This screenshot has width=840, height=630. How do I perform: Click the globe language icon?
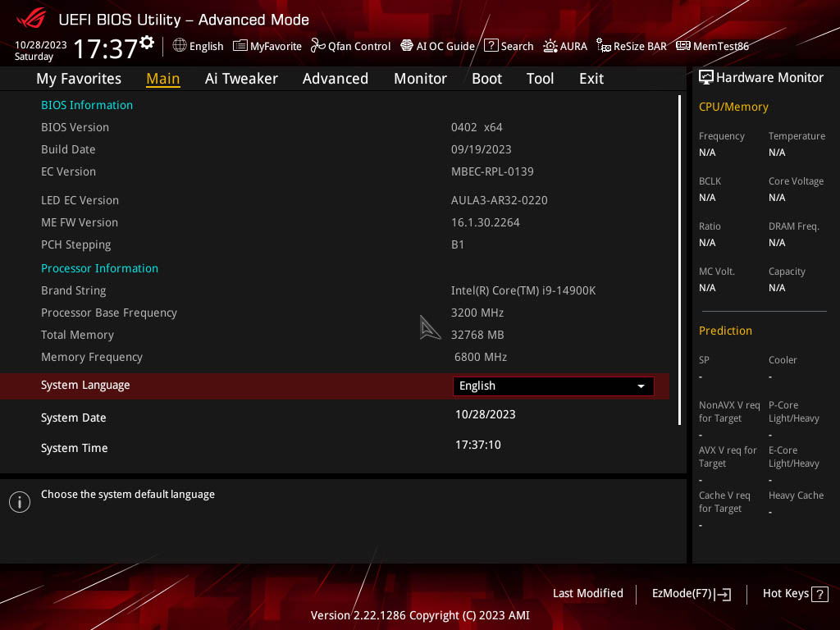[180, 46]
